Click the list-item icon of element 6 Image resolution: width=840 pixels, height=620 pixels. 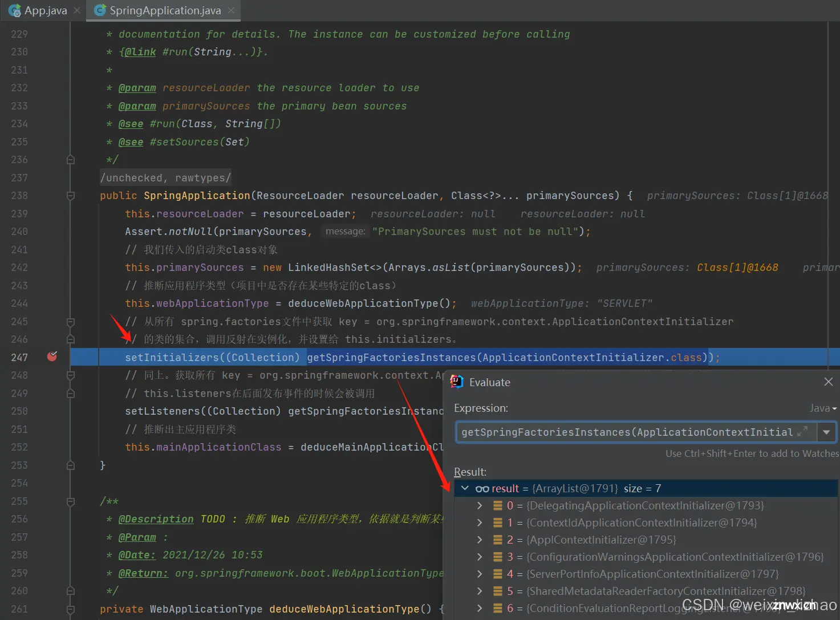[x=498, y=608]
